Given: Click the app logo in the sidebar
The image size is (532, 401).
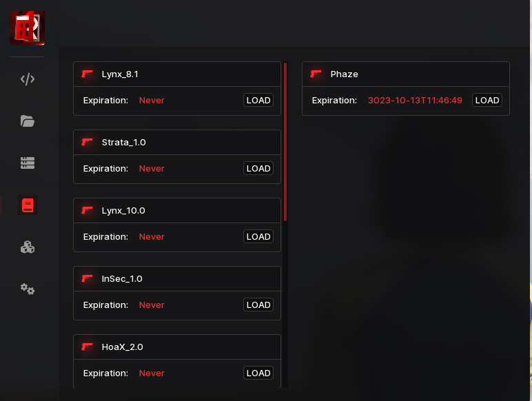Looking at the screenshot, I should (x=27, y=28).
